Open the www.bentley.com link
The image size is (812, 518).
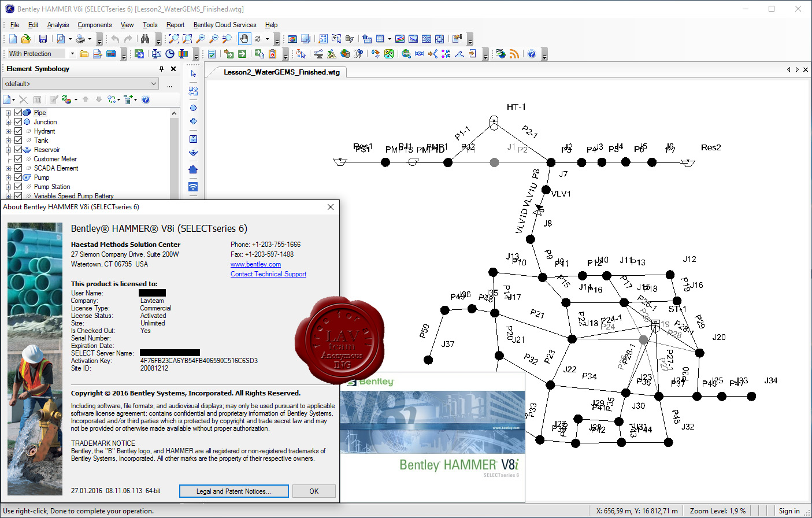click(256, 264)
